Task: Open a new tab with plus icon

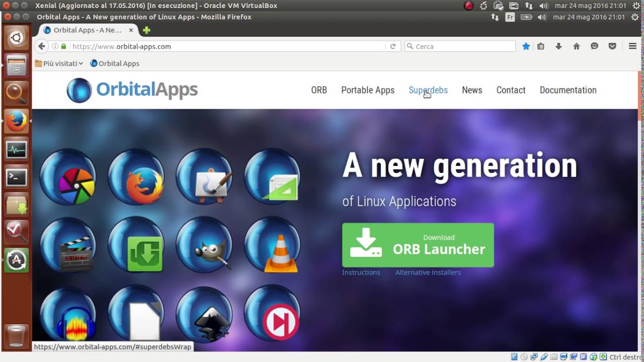Action: point(146,30)
